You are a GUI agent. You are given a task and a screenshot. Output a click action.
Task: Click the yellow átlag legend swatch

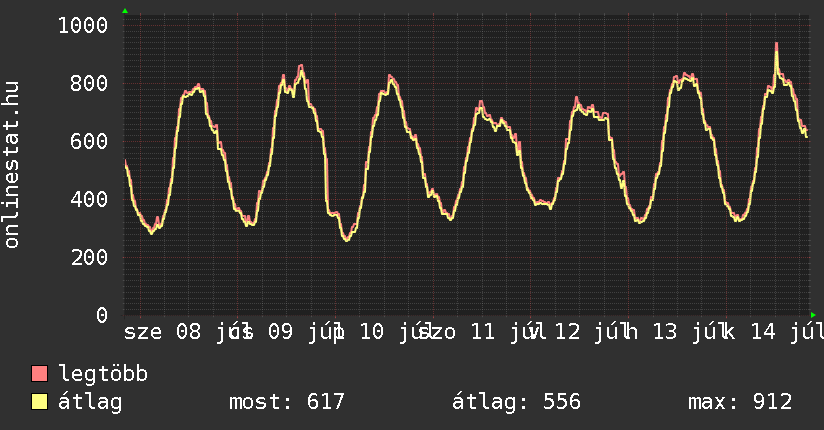[39, 402]
